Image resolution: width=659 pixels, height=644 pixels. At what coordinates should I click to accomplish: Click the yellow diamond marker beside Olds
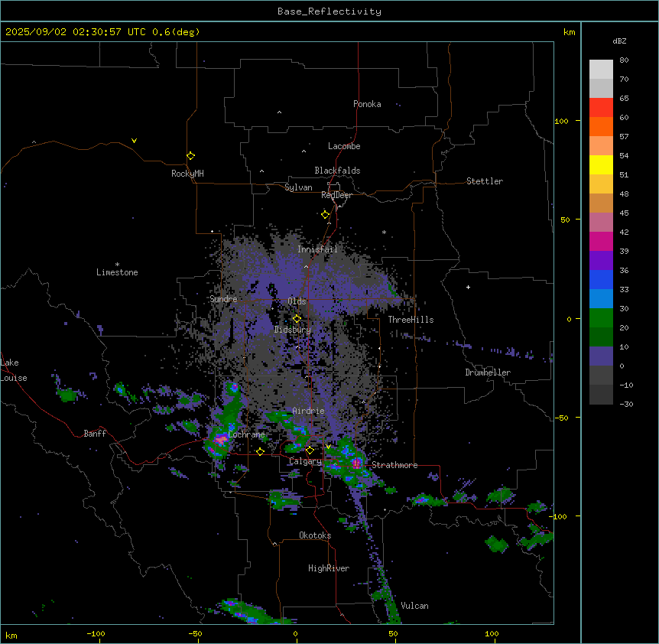coord(297,319)
